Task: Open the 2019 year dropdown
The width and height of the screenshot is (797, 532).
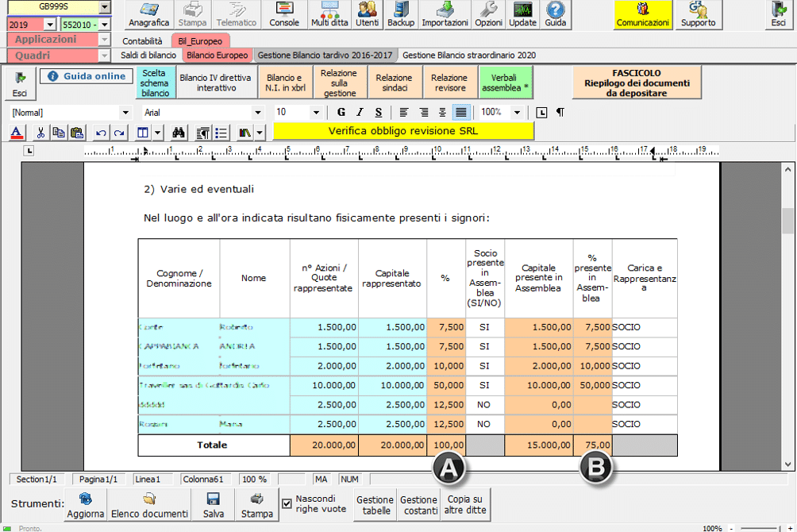Action: [x=50, y=25]
